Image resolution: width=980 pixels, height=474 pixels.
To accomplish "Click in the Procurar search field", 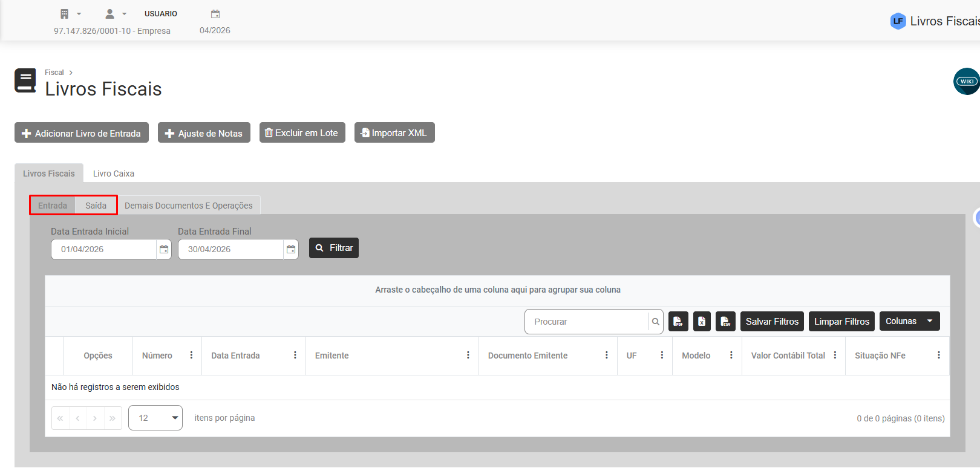I will pyautogui.click(x=587, y=322).
